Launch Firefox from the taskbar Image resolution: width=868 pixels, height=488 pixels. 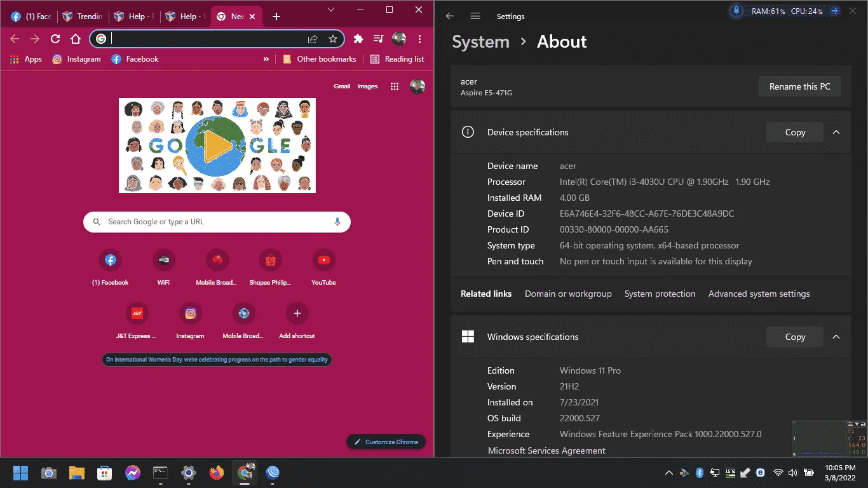(x=217, y=472)
